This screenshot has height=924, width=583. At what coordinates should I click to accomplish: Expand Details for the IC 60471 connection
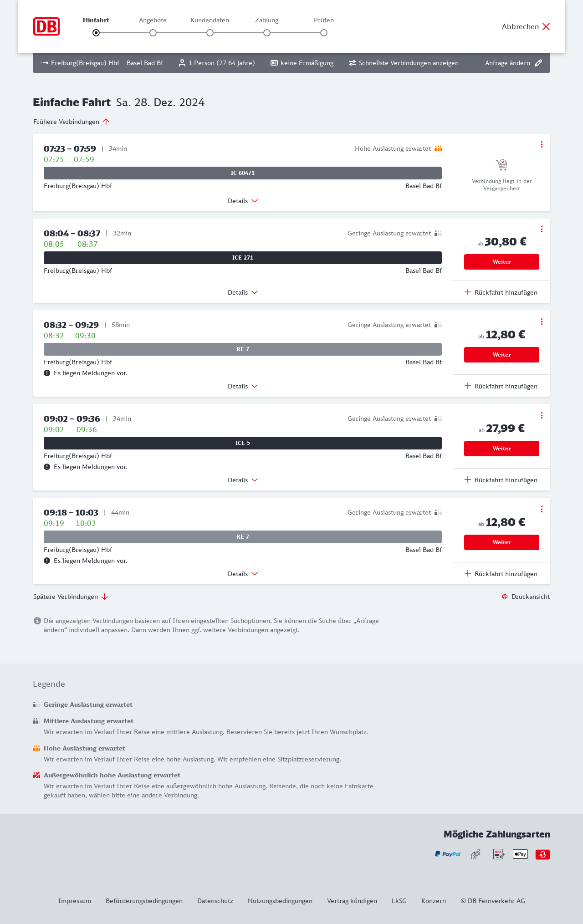(x=242, y=201)
